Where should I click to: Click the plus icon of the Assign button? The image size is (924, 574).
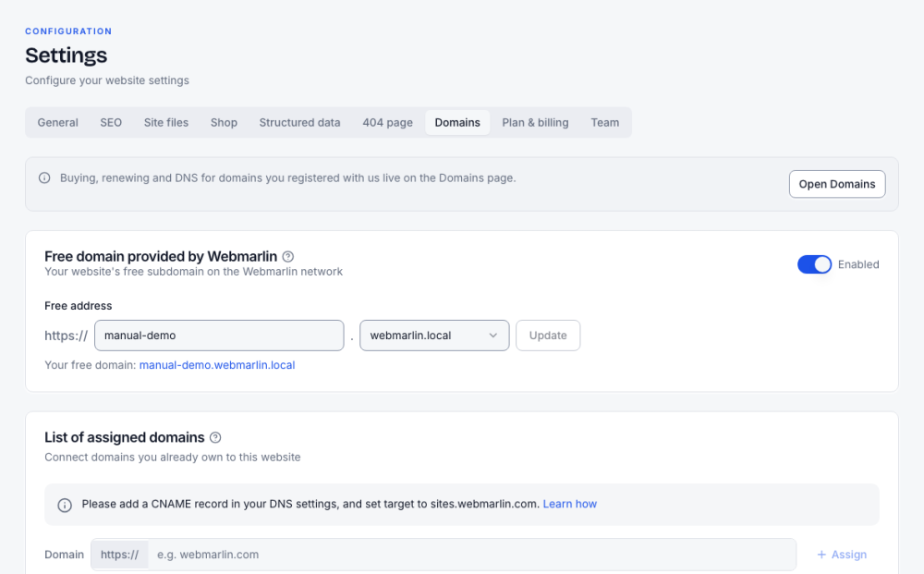[821, 555]
